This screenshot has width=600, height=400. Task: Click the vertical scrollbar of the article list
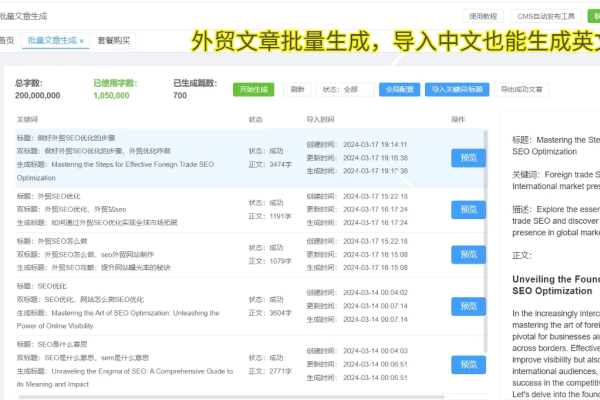tap(486, 241)
